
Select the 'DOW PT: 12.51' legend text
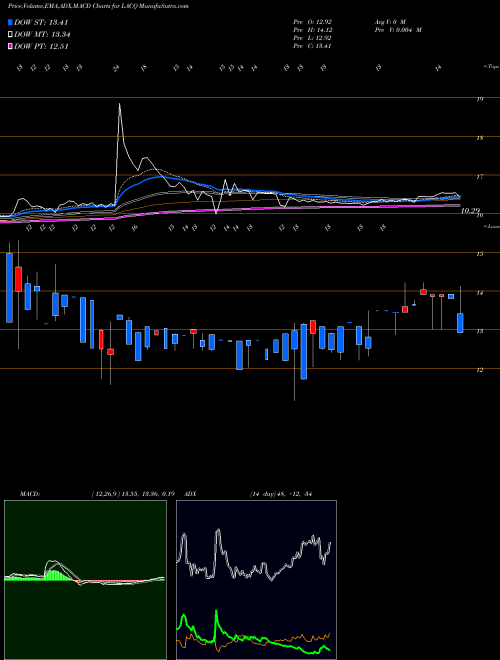(41, 46)
